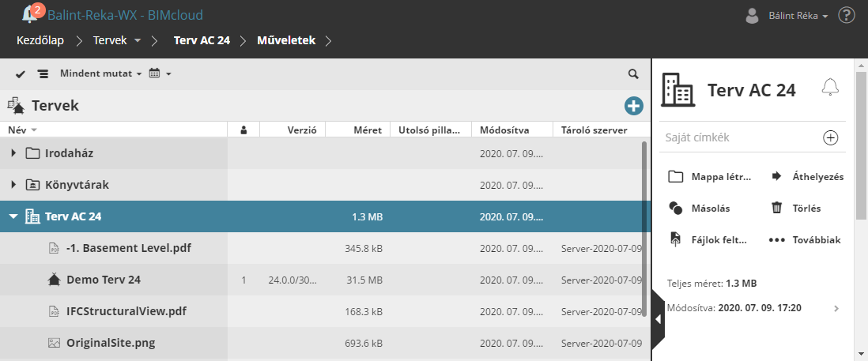Click the Másolás copy action
The height and width of the screenshot is (361, 868).
click(x=699, y=209)
